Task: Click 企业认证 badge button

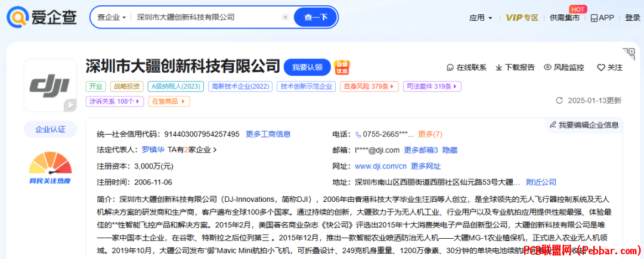Action: click(50, 129)
